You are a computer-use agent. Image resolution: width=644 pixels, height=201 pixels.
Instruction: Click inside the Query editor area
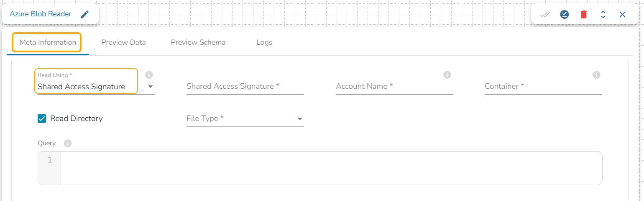click(x=330, y=168)
